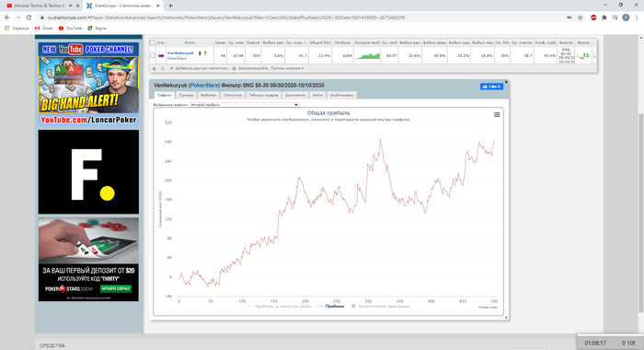This screenshot has width=644, height=350.
Task: Click the Russian flag icon in player row
Action: pyautogui.click(x=161, y=55)
